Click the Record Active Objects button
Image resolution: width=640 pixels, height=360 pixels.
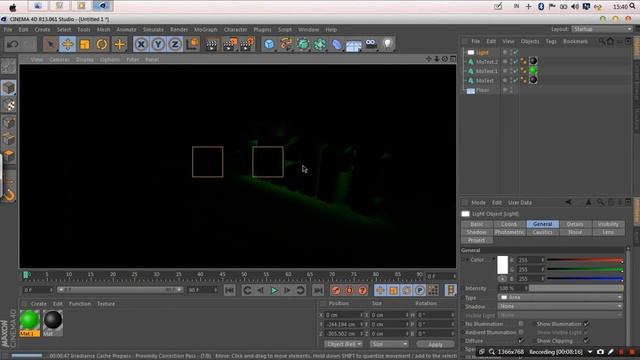coord(336,290)
